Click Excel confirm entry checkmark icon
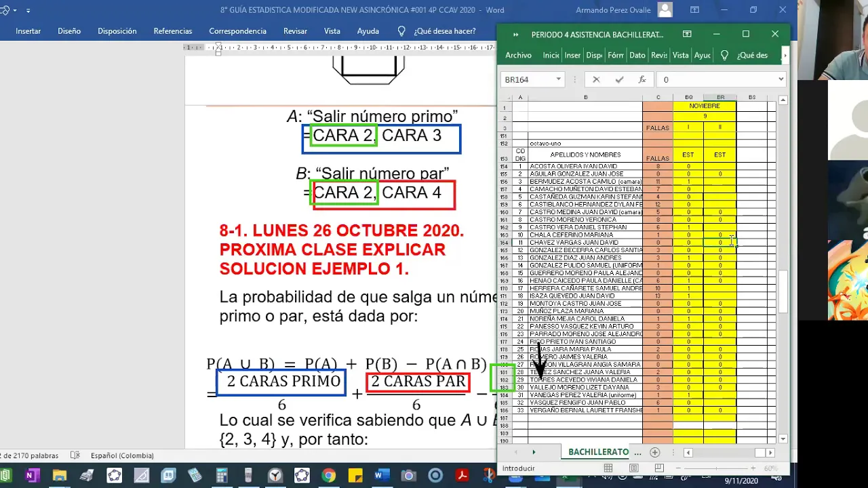Viewport: 868px width, 488px height. 619,79
